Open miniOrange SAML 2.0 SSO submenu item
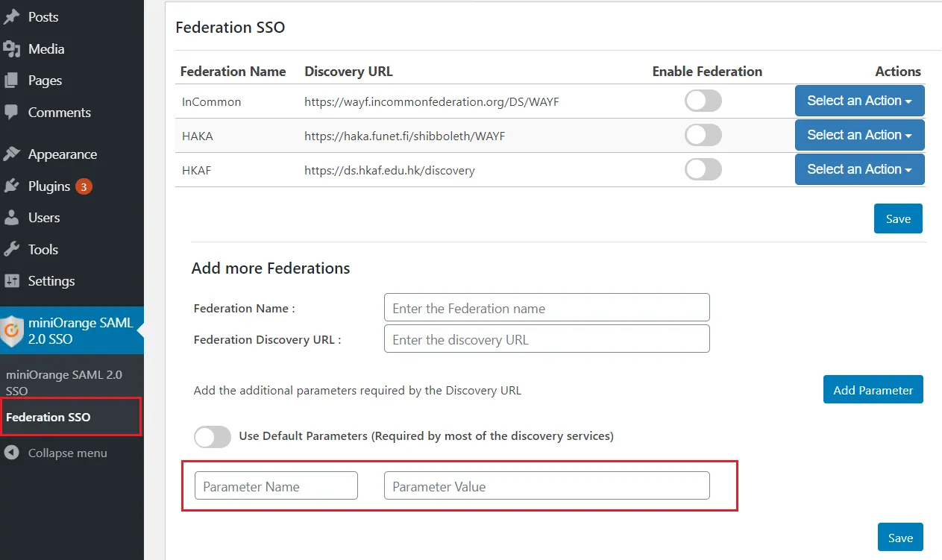Viewport: 942px width, 560px height. coord(64,383)
